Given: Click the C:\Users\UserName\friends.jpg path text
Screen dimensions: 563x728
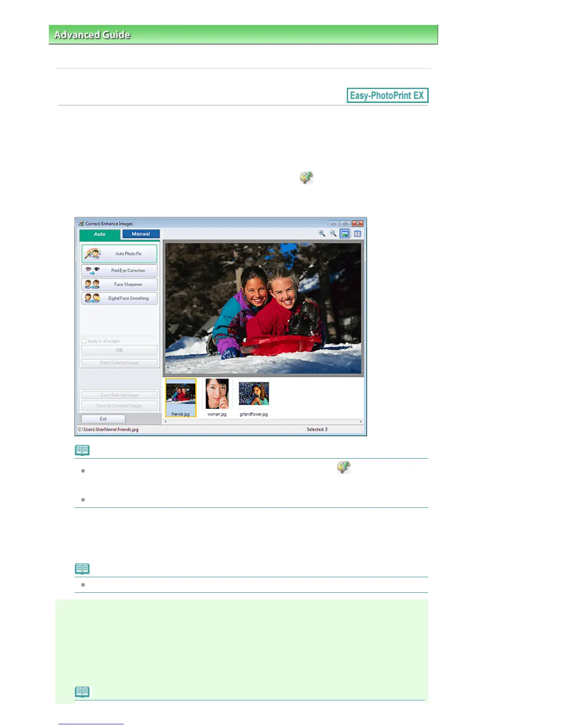Looking at the screenshot, I should (x=108, y=429).
